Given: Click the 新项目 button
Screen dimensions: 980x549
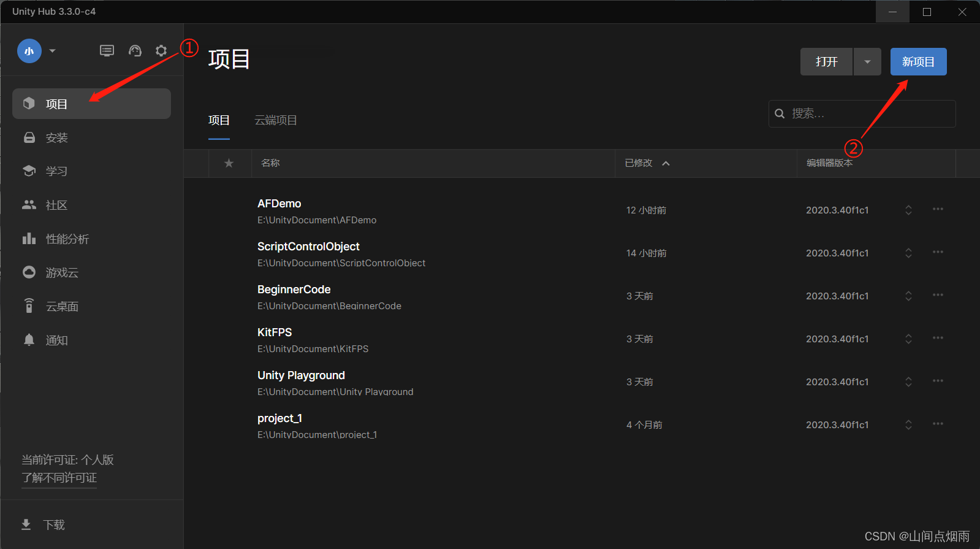Looking at the screenshot, I should pyautogui.click(x=918, y=61).
